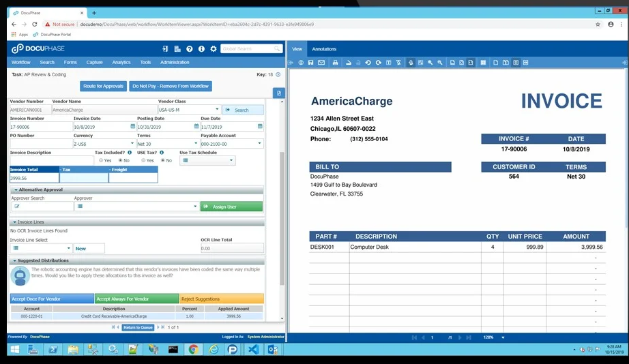Go to first work item in queue
This screenshot has width=629, height=364.
[113, 327]
